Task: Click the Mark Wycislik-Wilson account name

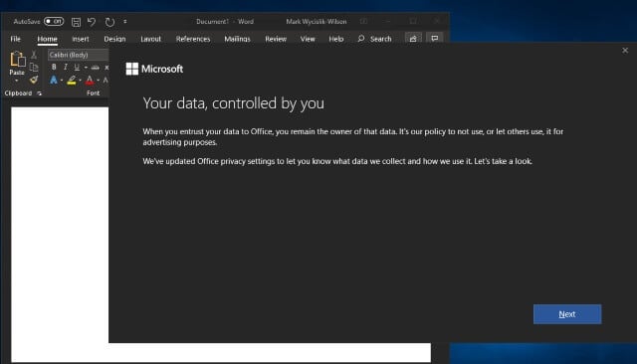Action: click(x=317, y=22)
